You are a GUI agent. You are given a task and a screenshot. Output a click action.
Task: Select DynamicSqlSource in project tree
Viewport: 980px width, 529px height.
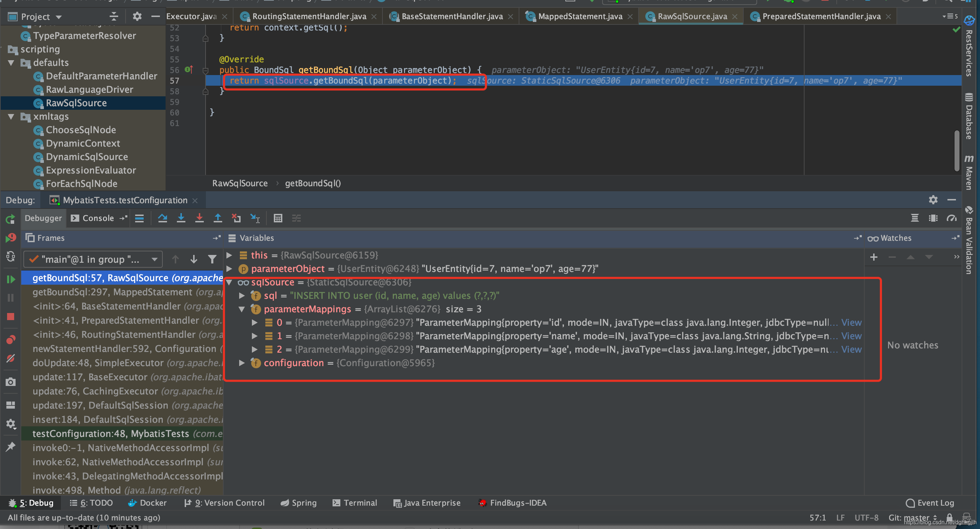(87, 157)
